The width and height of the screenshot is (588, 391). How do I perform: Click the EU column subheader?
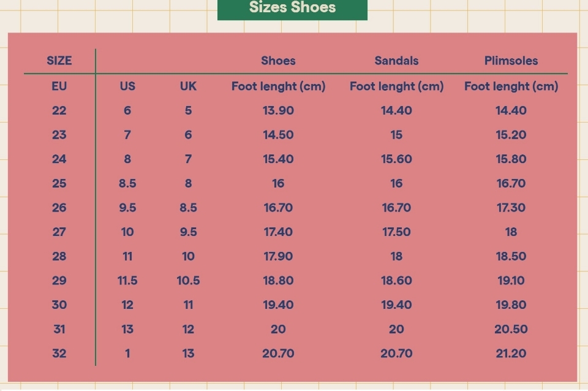[59, 86]
